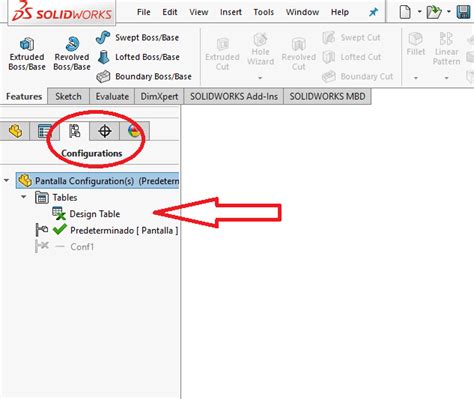Collapse the Pantalla Configuration(s) tree node
The width and height of the screenshot is (474, 399).
pyautogui.click(x=6, y=180)
